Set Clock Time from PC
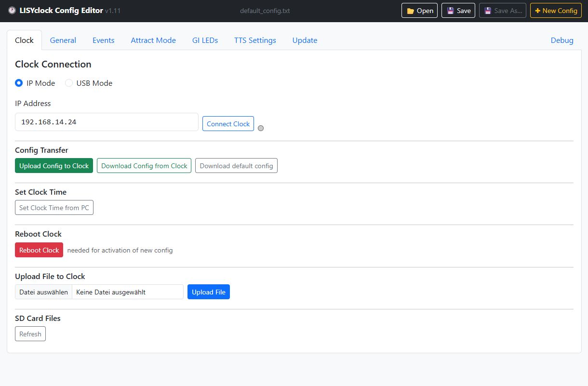 54,207
